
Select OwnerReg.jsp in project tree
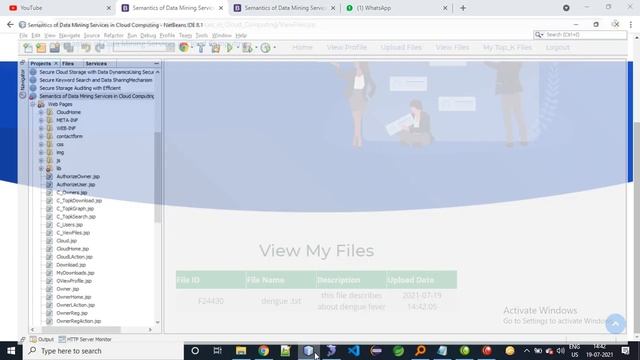click(x=71, y=313)
